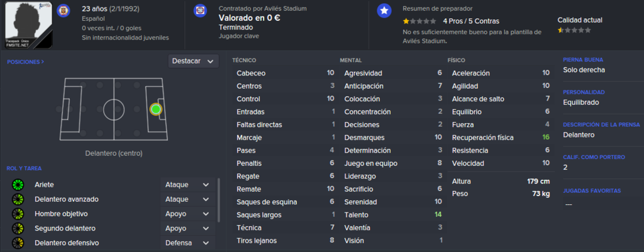Open the Delantero defensivo Defensa dropdown

(187, 243)
